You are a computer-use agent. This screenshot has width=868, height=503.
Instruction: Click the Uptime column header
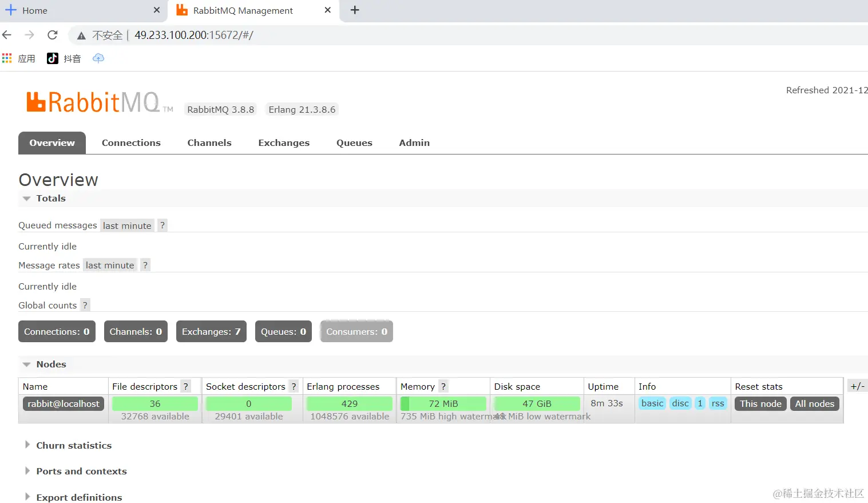(x=603, y=386)
